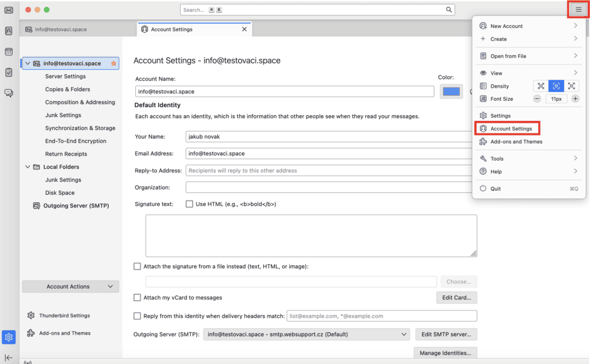
Task: Click the Outgoing Server SMTP icon
Action: tap(36, 206)
